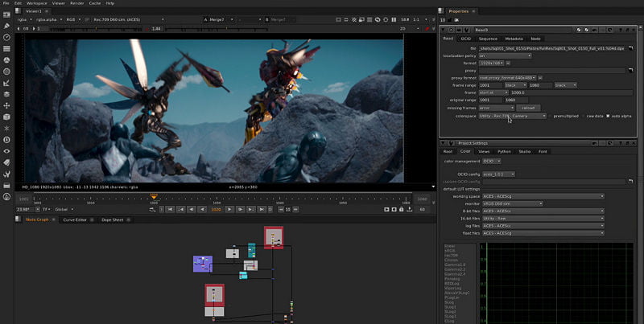
Task: Open the colorspace Utility Rec.709 Camera dropdown
Action: coord(513,116)
